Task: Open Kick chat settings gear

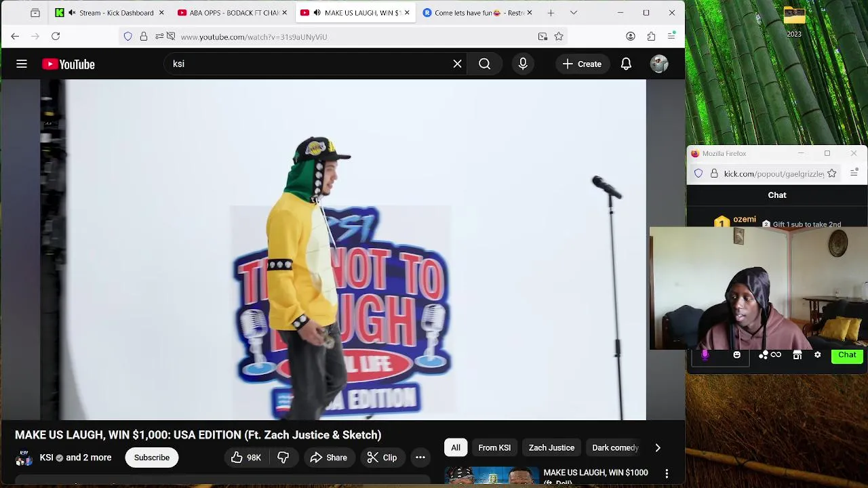Action: (x=818, y=355)
